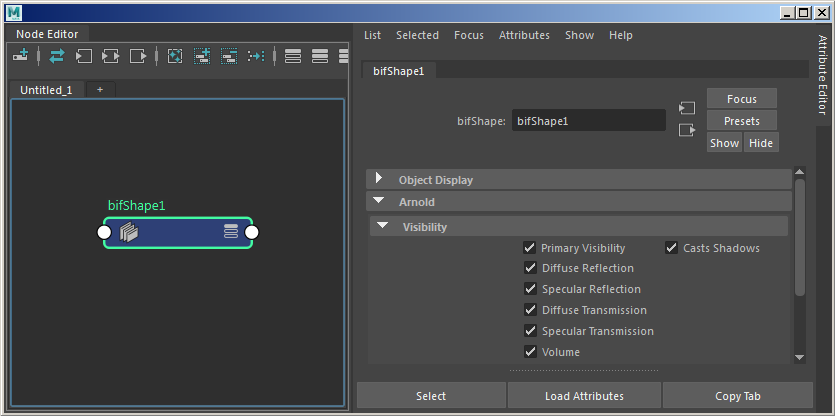Click the Focus button
The height and width of the screenshot is (416, 835).
(742, 99)
